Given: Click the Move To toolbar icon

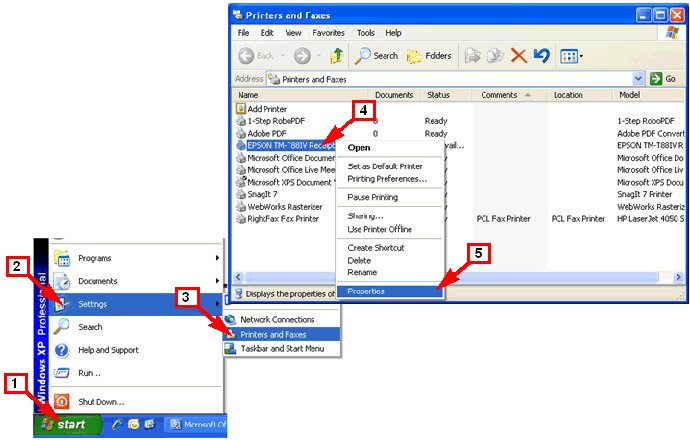Looking at the screenshot, I should [473, 56].
